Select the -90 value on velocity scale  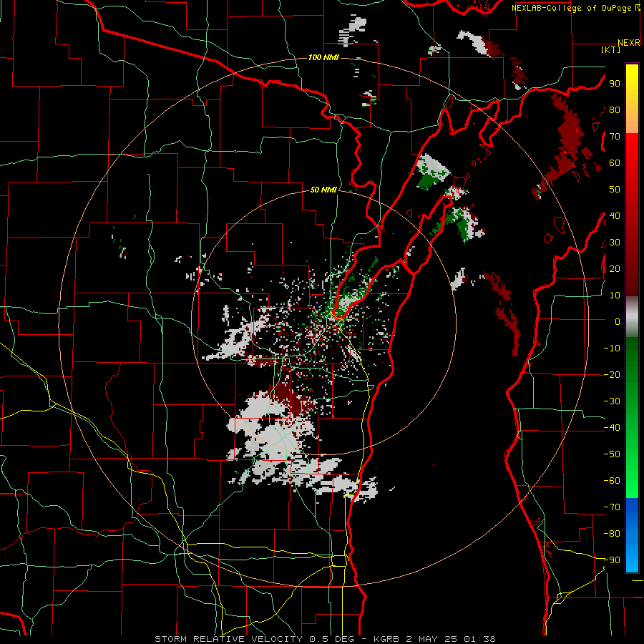pyautogui.click(x=612, y=560)
